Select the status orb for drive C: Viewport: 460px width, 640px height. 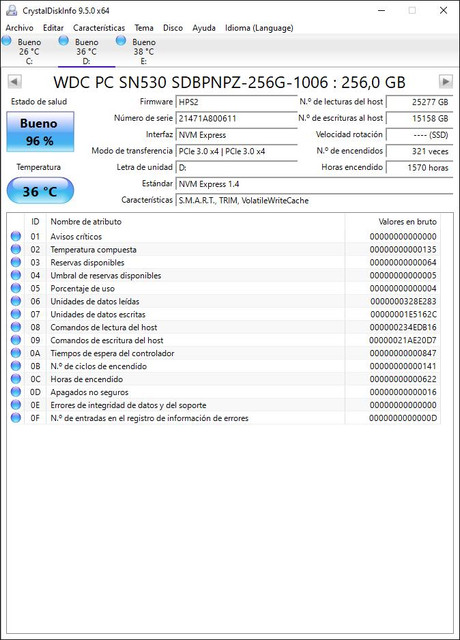(x=7, y=40)
